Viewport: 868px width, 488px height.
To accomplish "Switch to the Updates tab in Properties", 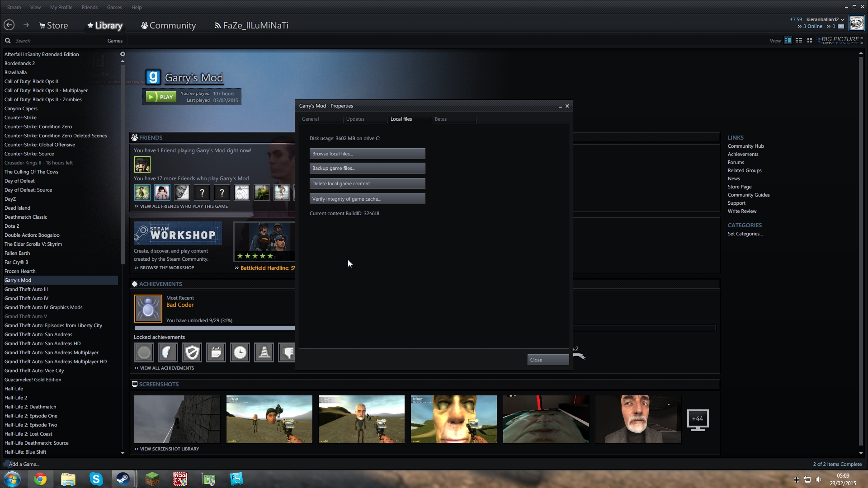I will 355,119.
